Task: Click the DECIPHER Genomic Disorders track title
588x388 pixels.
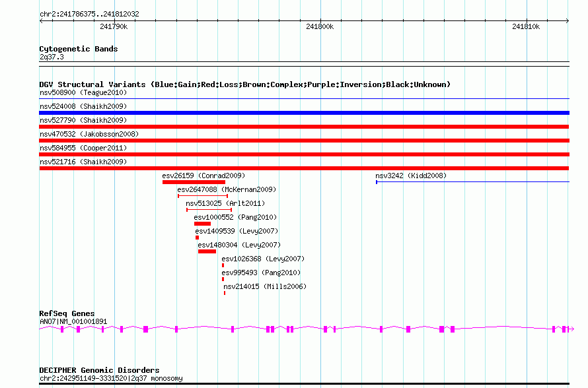Action: click(x=99, y=370)
